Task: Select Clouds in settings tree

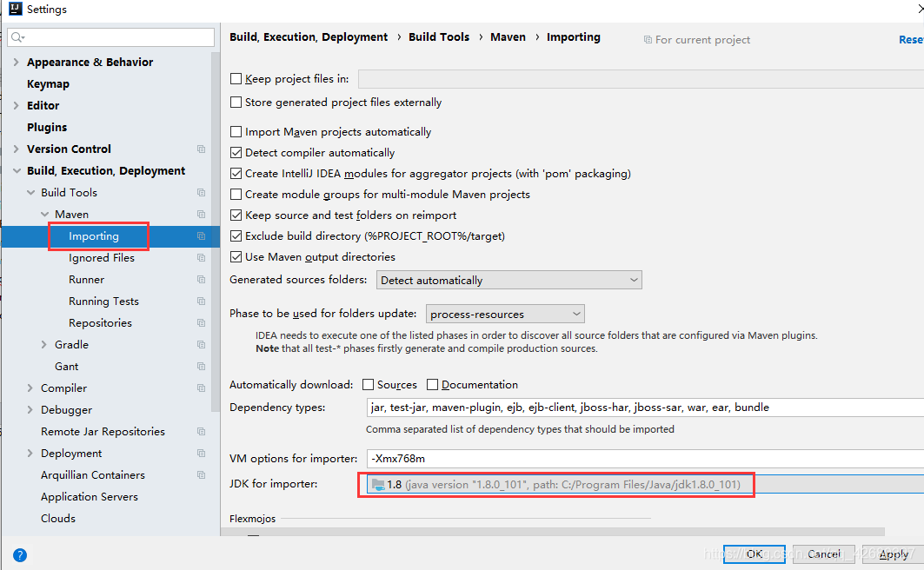Action: 57,518
